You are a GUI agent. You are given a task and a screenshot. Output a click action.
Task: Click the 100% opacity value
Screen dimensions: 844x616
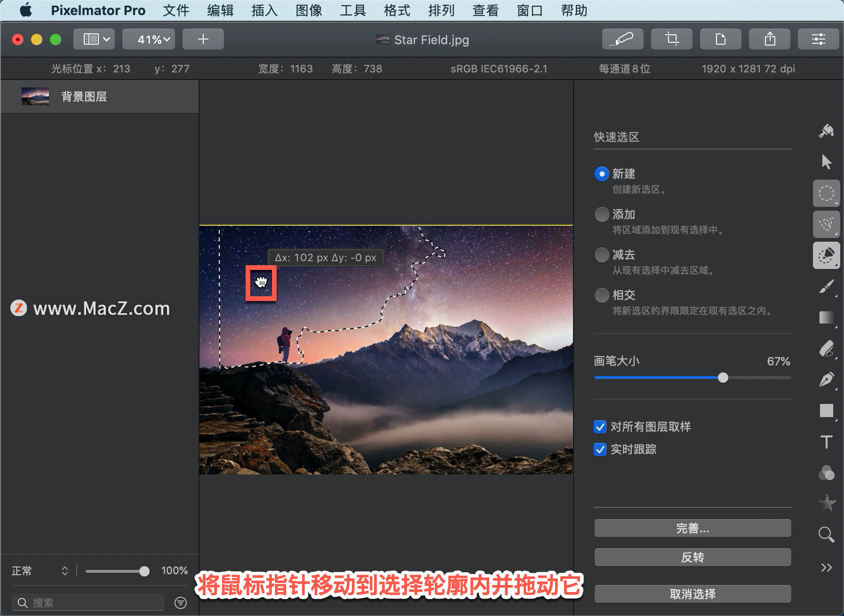tap(175, 570)
